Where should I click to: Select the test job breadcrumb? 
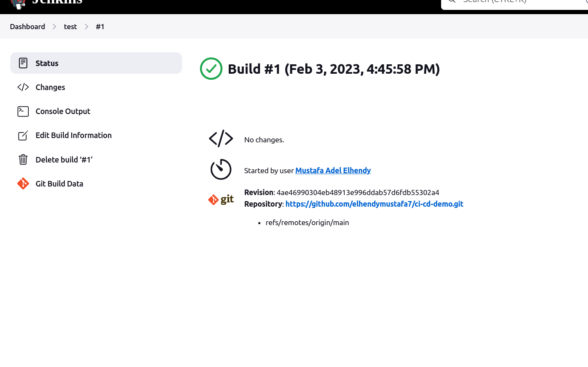pos(70,27)
